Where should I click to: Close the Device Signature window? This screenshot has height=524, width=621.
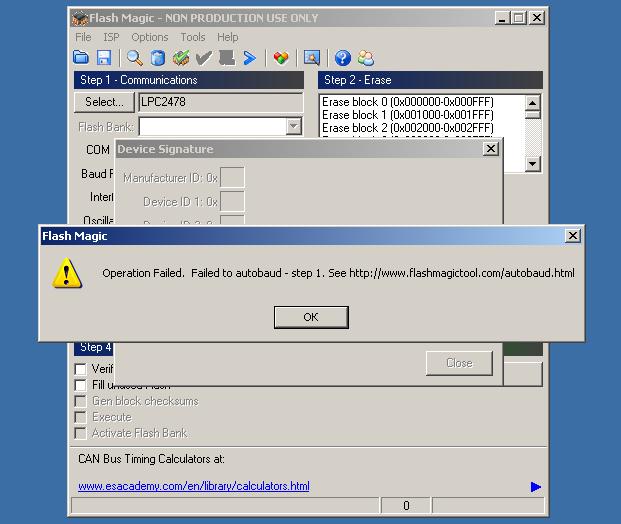(491, 149)
